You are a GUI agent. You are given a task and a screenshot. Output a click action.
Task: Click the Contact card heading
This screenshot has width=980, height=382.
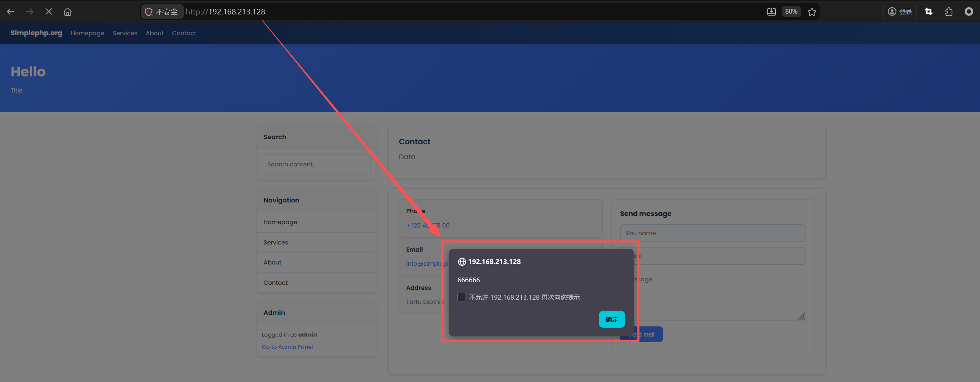click(x=415, y=142)
